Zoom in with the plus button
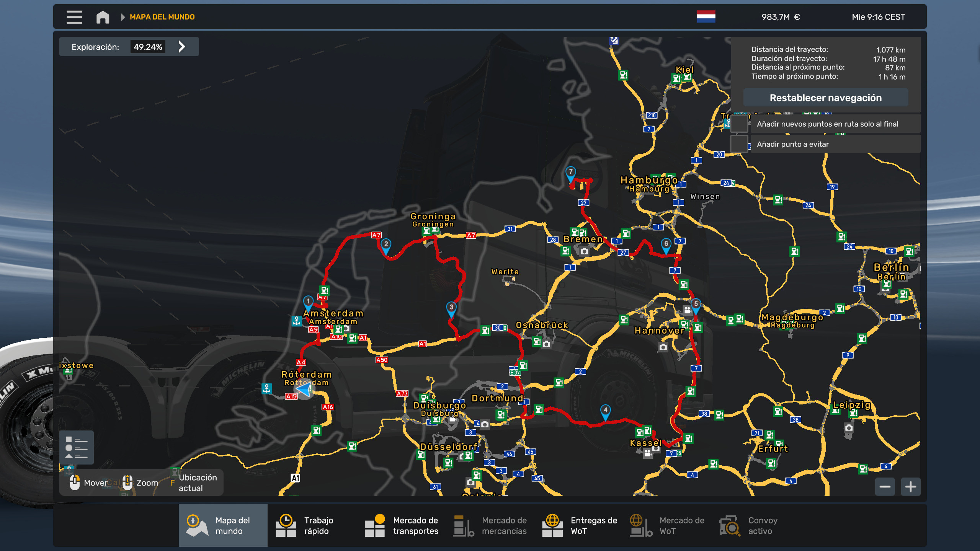 910,486
